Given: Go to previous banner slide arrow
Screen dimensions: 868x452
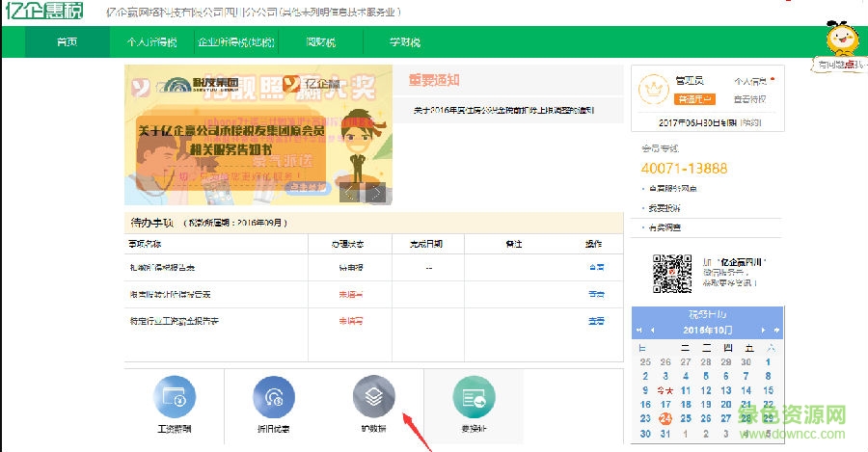Looking at the screenshot, I should click(x=350, y=193).
